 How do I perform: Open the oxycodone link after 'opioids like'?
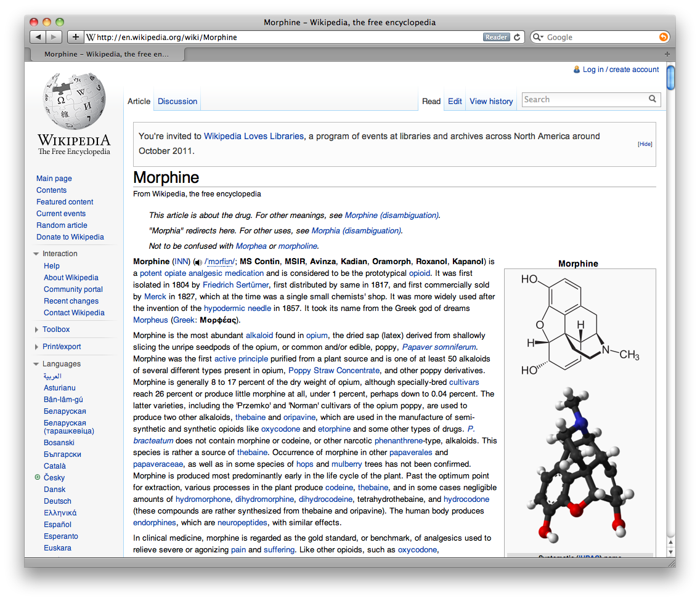pyautogui.click(x=280, y=429)
